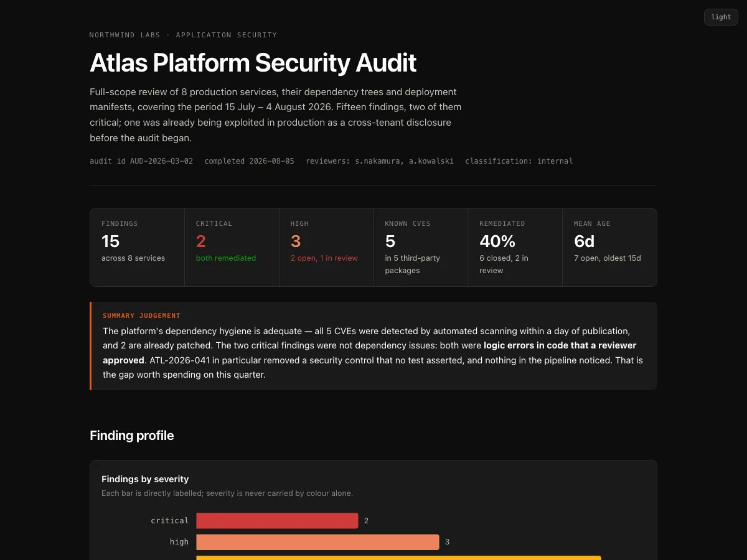The width and height of the screenshot is (747, 560).
Task: Click 'across 8 services' text
Action: [x=133, y=258]
